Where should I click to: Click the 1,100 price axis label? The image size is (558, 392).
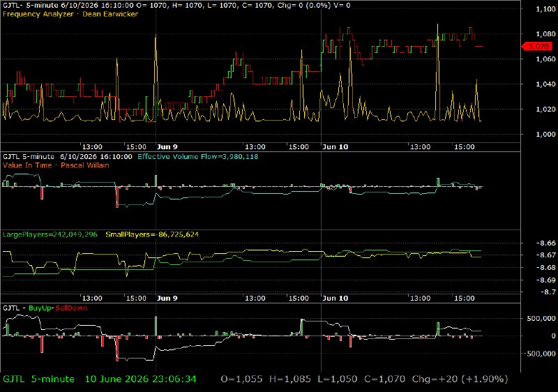pos(545,9)
